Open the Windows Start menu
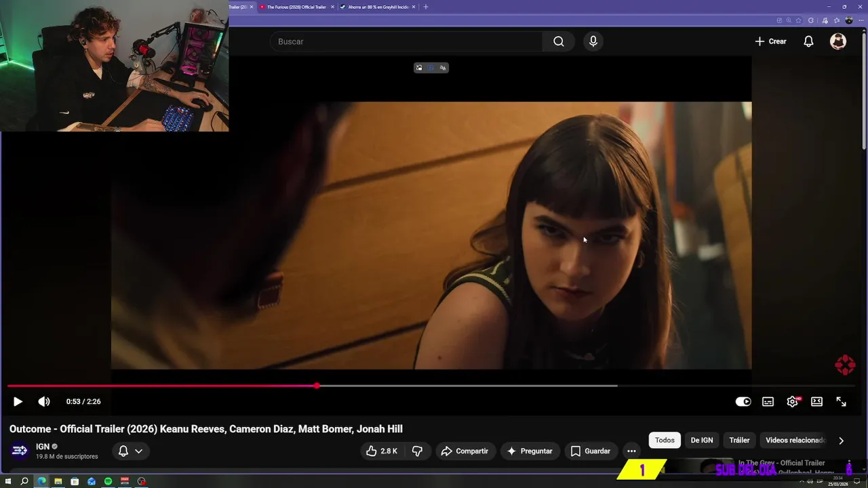The height and width of the screenshot is (488, 868). (8, 481)
